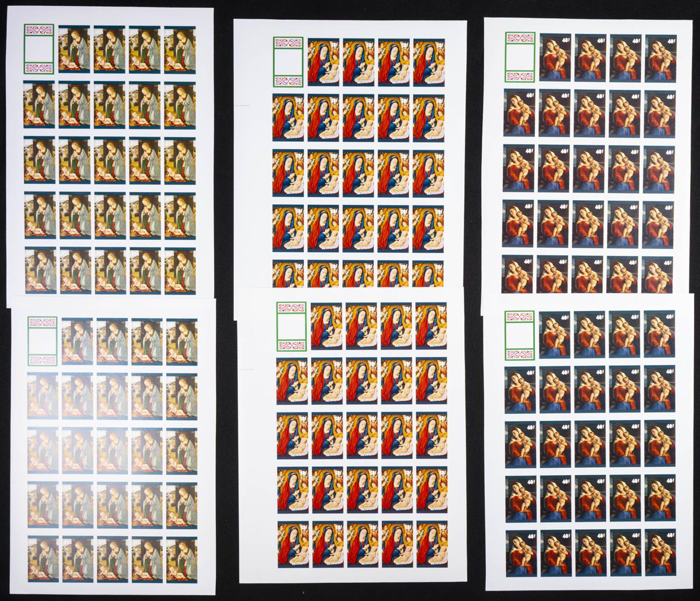Click blank label on upper 40f stamp sheet

519,58
